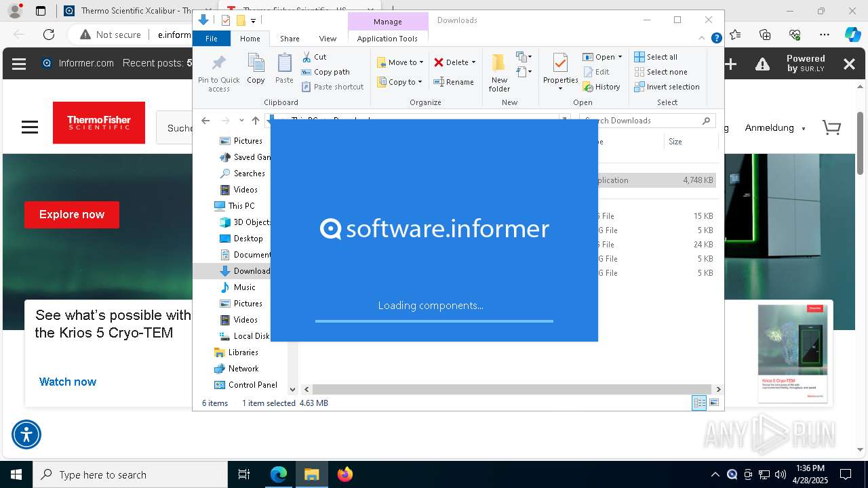Expand the Delete options arrow
Viewport: 868px width, 488px height.
tap(473, 62)
